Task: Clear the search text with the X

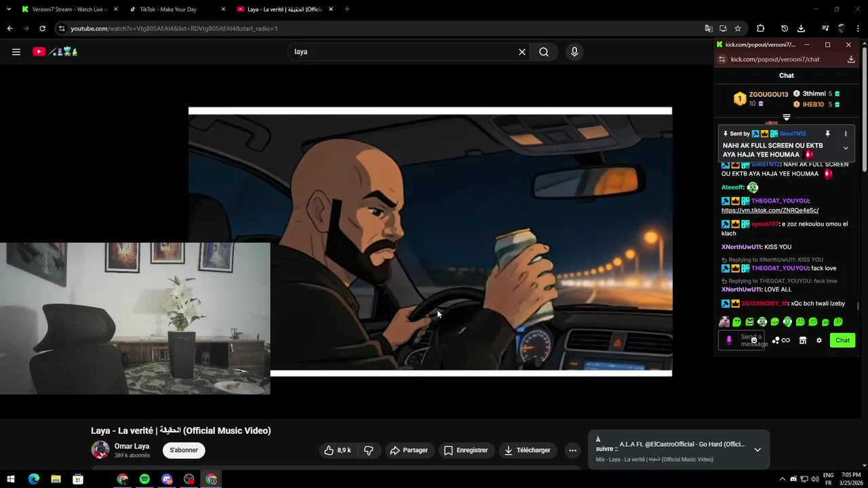Action: click(x=522, y=52)
